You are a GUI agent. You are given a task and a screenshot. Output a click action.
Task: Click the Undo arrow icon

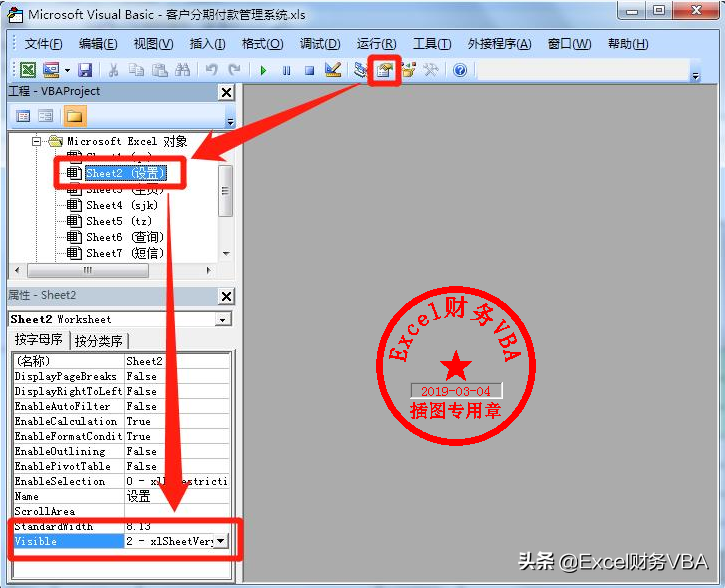point(212,70)
